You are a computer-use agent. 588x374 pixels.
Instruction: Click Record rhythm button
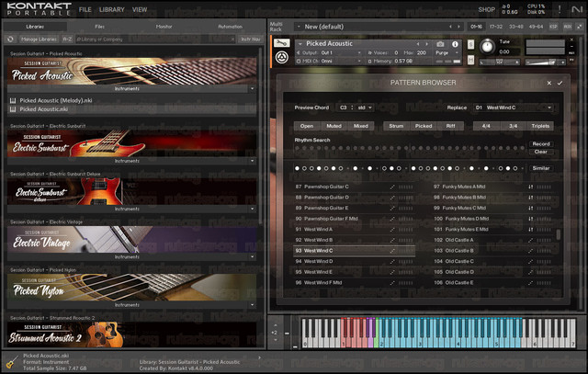point(541,144)
